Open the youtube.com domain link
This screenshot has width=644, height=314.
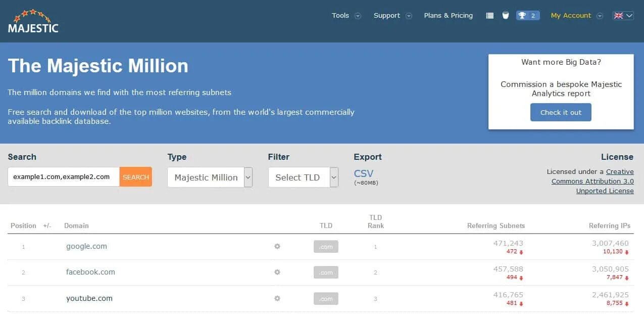[89, 298]
